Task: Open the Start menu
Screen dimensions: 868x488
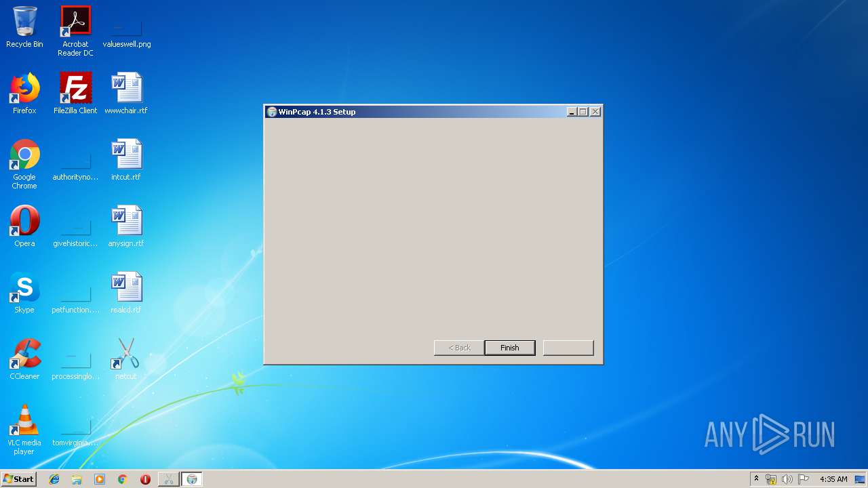Action: tap(18, 479)
